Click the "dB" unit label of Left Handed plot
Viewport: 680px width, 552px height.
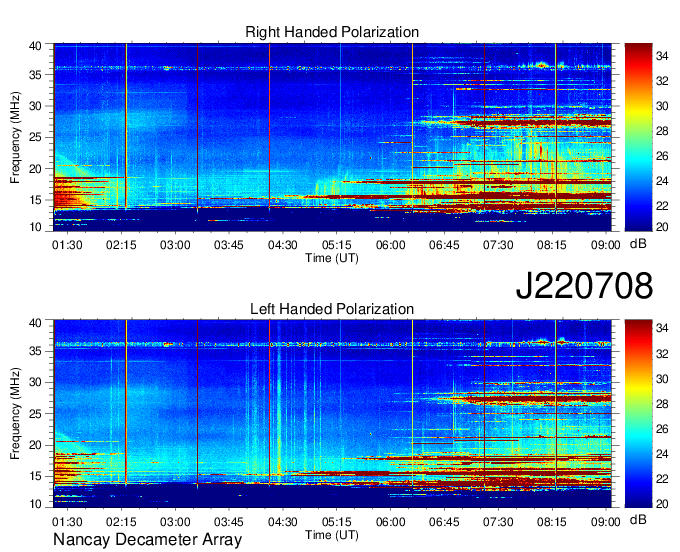[x=638, y=519]
